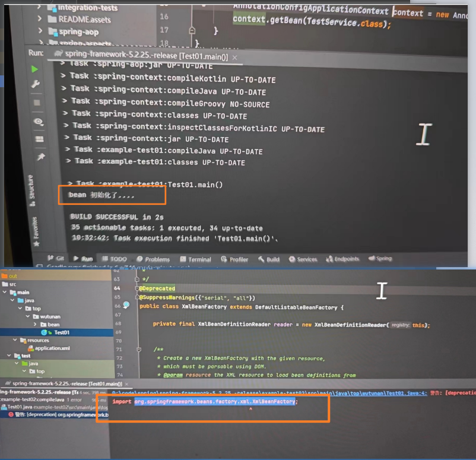
Task: Expand the spring-aop folder in project tree
Action: point(40,32)
